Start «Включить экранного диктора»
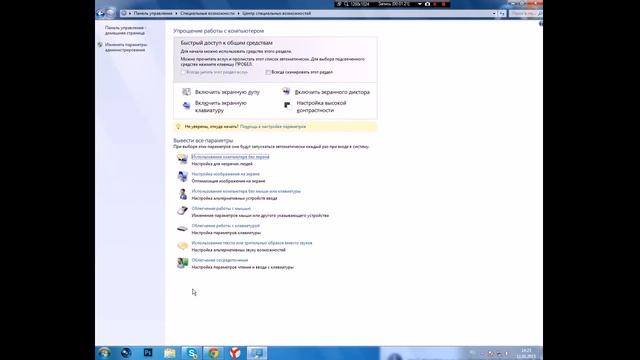640x360 pixels. point(332,92)
